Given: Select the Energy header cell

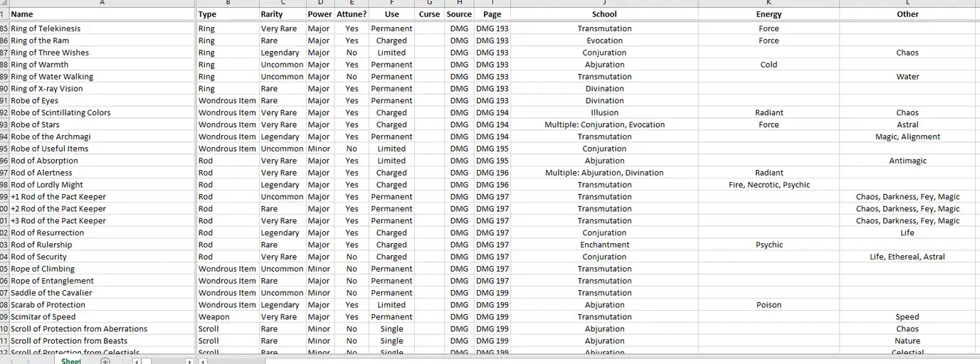Looking at the screenshot, I should point(769,14).
